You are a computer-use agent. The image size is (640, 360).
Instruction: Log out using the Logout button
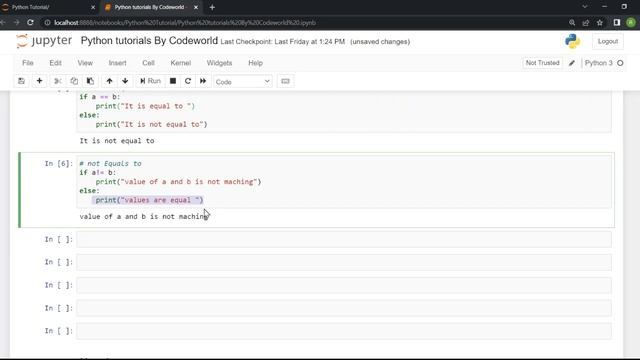pos(608,41)
